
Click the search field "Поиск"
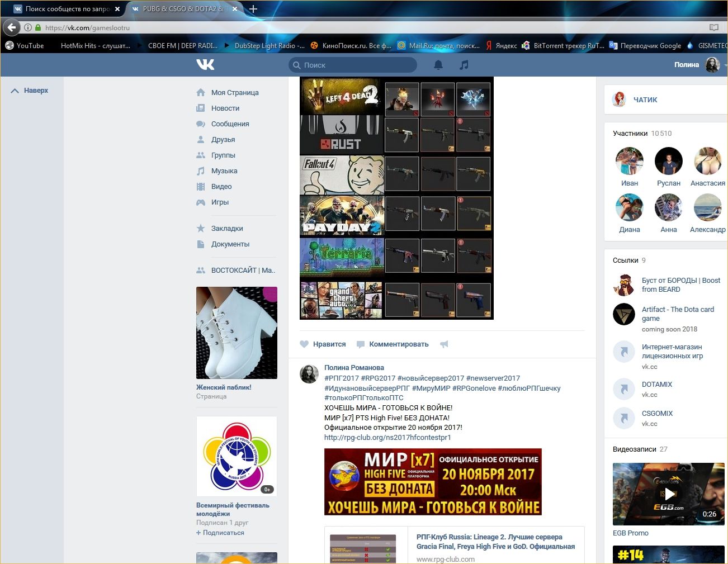[353, 65]
